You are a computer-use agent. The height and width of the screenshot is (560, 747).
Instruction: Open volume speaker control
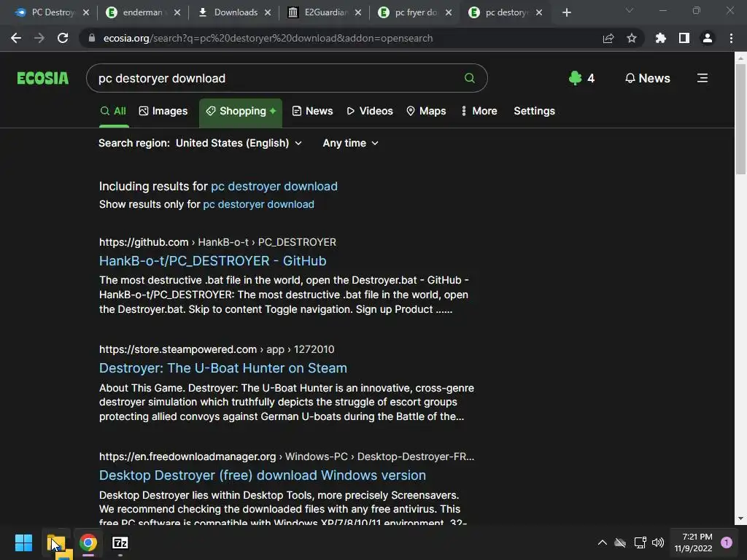(x=658, y=542)
